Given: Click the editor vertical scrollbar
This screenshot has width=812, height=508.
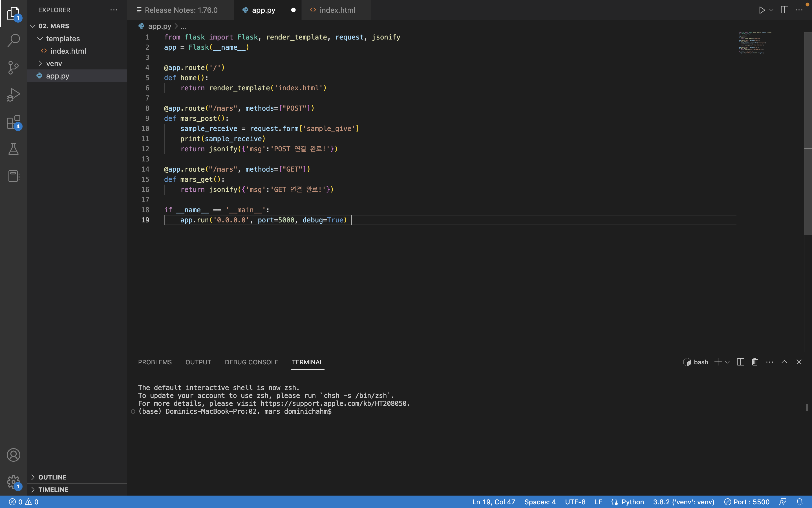Looking at the screenshot, I should click(808, 133).
